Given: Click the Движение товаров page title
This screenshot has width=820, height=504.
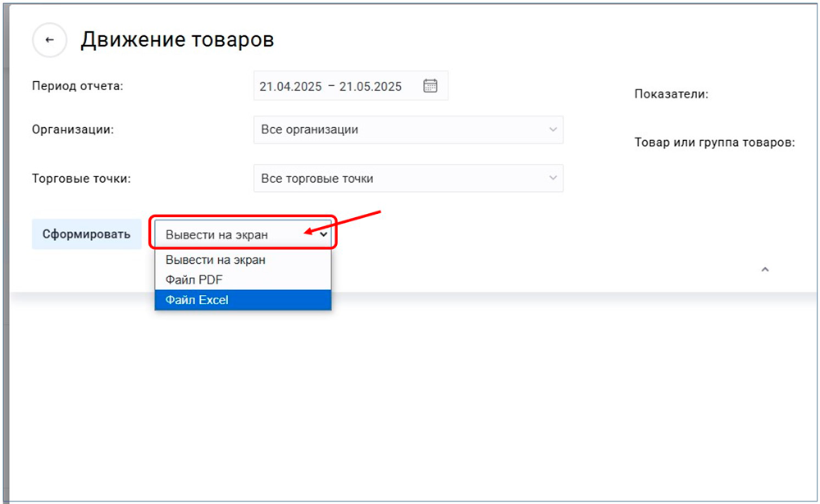Looking at the screenshot, I should [177, 40].
